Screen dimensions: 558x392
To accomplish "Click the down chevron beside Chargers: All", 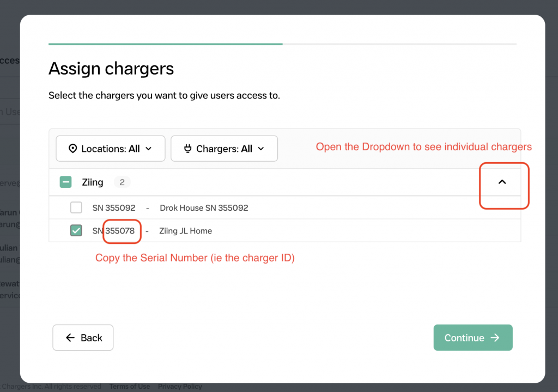I will pyautogui.click(x=261, y=149).
